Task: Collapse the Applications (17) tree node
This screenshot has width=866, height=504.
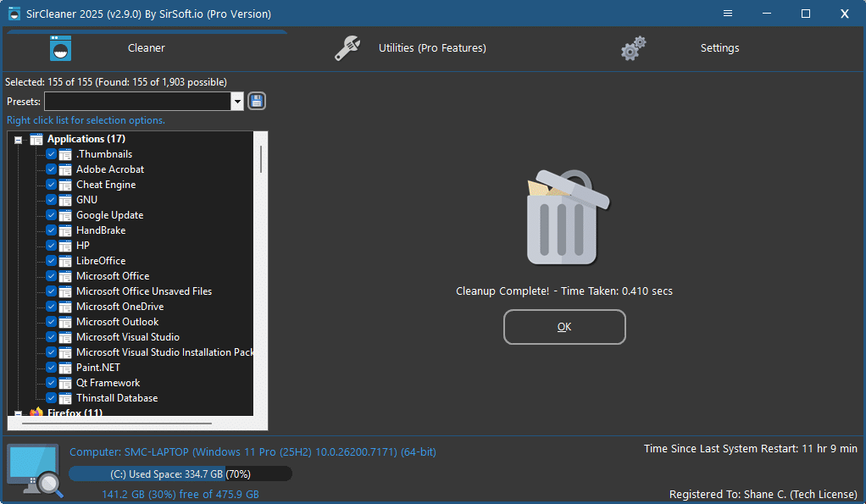Action: click(x=19, y=140)
